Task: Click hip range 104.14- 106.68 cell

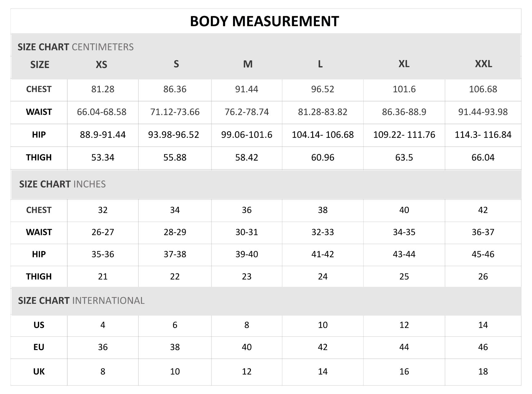Action: pyautogui.click(x=322, y=135)
